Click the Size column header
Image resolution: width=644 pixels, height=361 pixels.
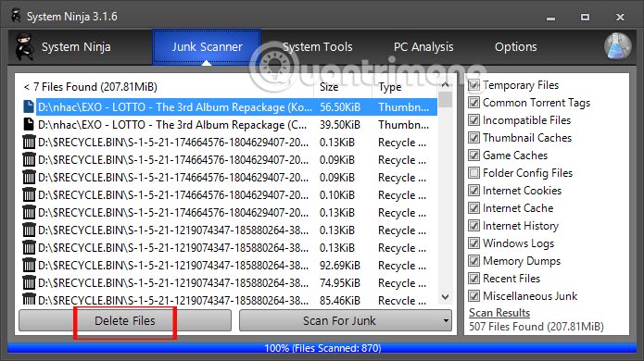[x=329, y=87]
